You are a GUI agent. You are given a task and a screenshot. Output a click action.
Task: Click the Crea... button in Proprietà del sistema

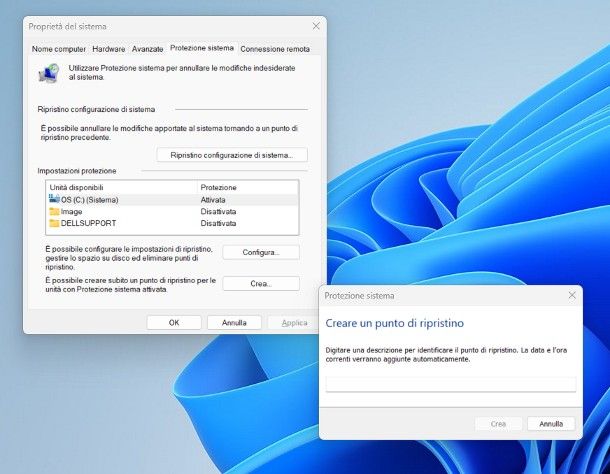(261, 284)
